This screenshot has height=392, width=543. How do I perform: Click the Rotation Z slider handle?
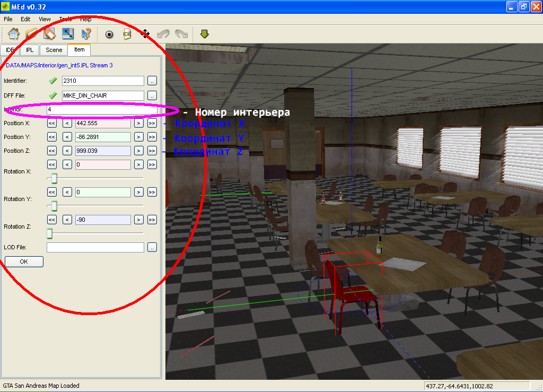pyautogui.click(x=49, y=234)
